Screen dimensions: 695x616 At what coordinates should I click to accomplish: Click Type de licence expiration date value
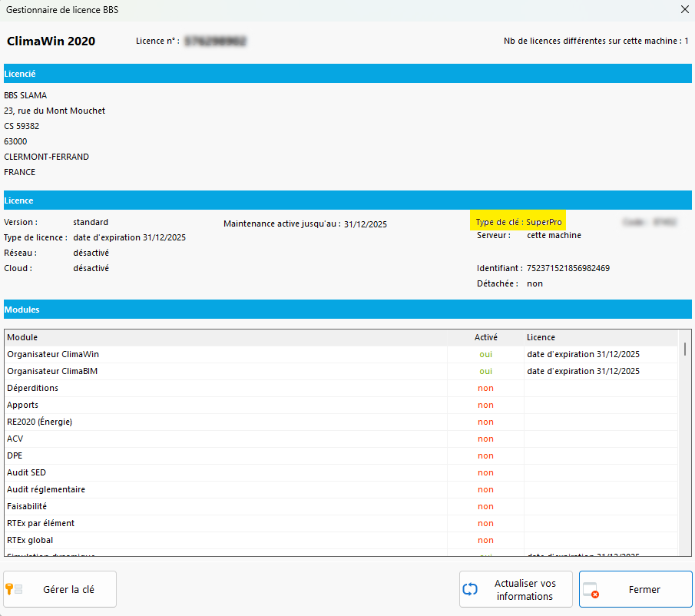click(x=130, y=237)
